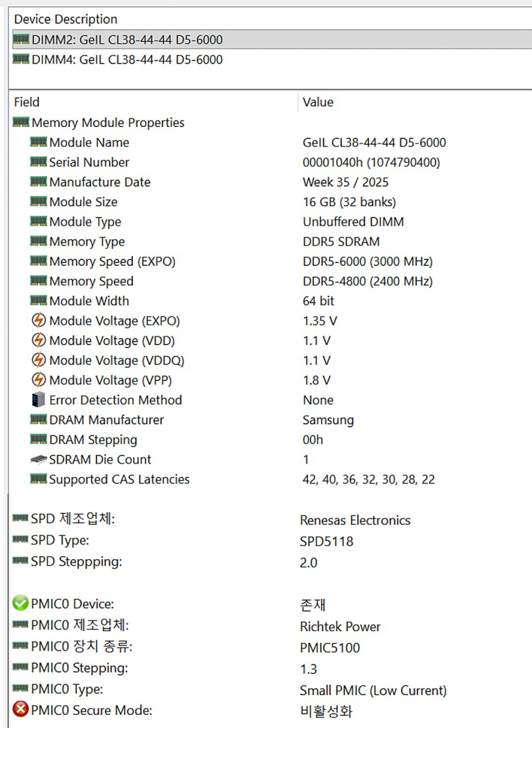
Task: Click the Value column header
Action: click(318, 102)
